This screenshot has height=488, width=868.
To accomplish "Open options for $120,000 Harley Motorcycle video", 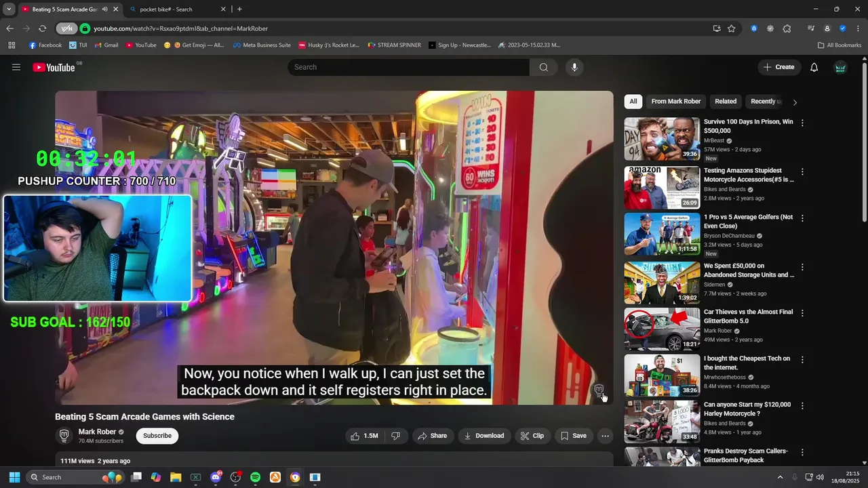I will (x=802, y=406).
